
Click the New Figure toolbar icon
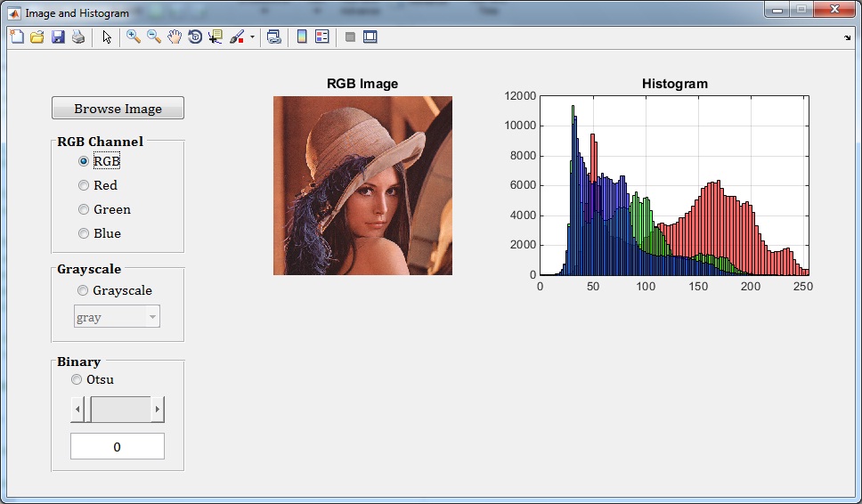pyautogui.click(x=17, y=37)
